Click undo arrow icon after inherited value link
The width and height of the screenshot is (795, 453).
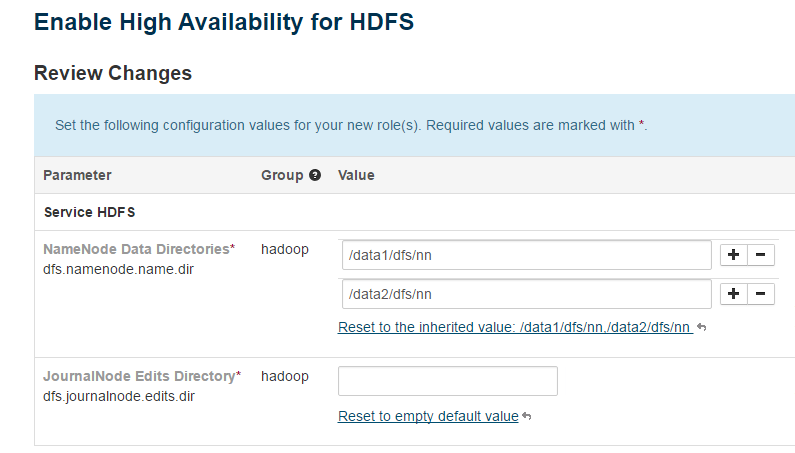click(x=701, y=328)
